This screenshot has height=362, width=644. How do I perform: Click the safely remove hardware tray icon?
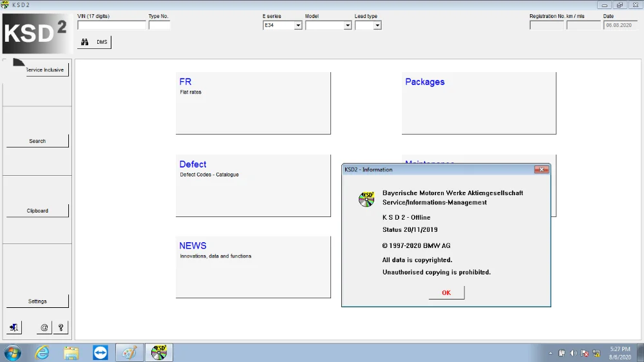[562, 354]
